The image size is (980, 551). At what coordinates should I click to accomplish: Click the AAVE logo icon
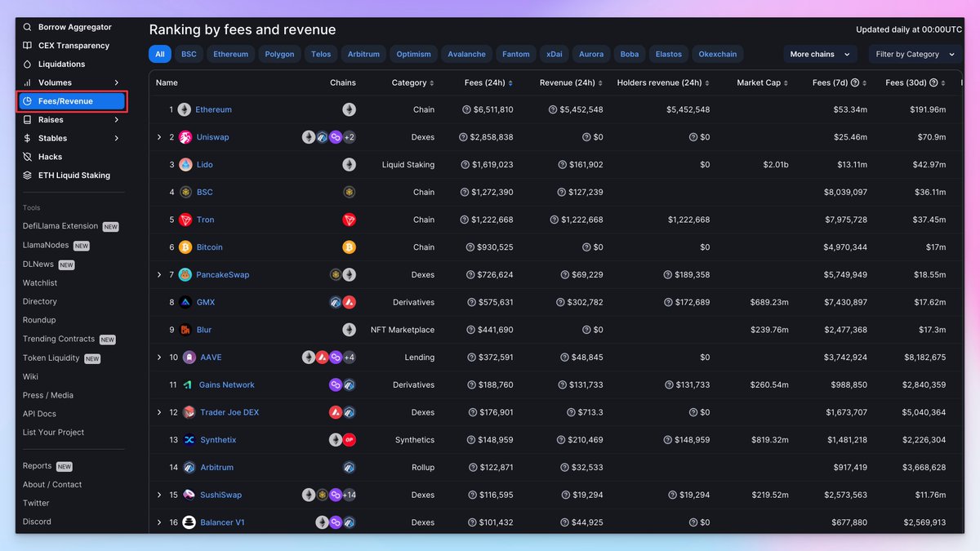click(189, 358)
